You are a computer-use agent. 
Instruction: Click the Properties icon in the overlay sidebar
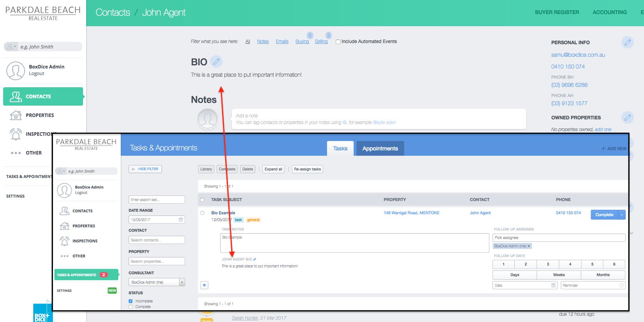click(65, 226)
